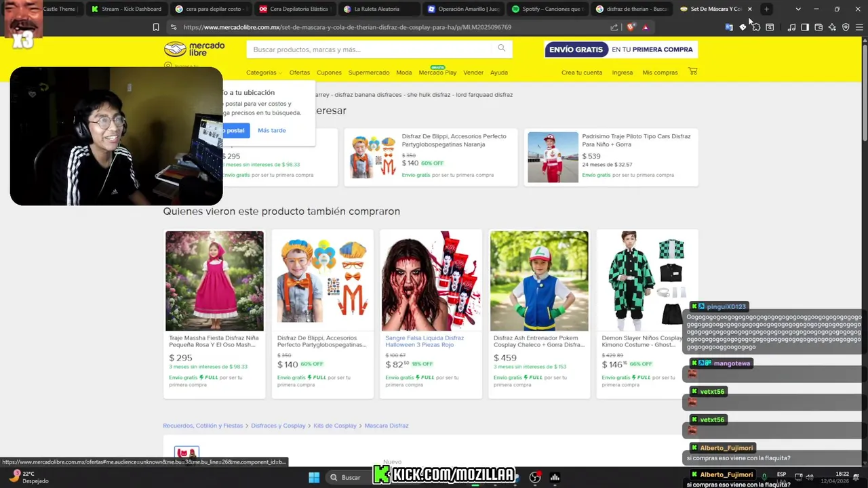Open the translate extension icon
Screen dimensions: 868x488
tap(729, 27)
